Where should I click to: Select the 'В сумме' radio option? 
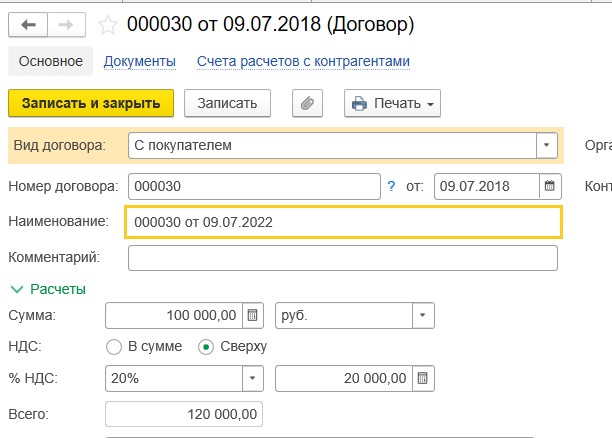tap(113, 347)
